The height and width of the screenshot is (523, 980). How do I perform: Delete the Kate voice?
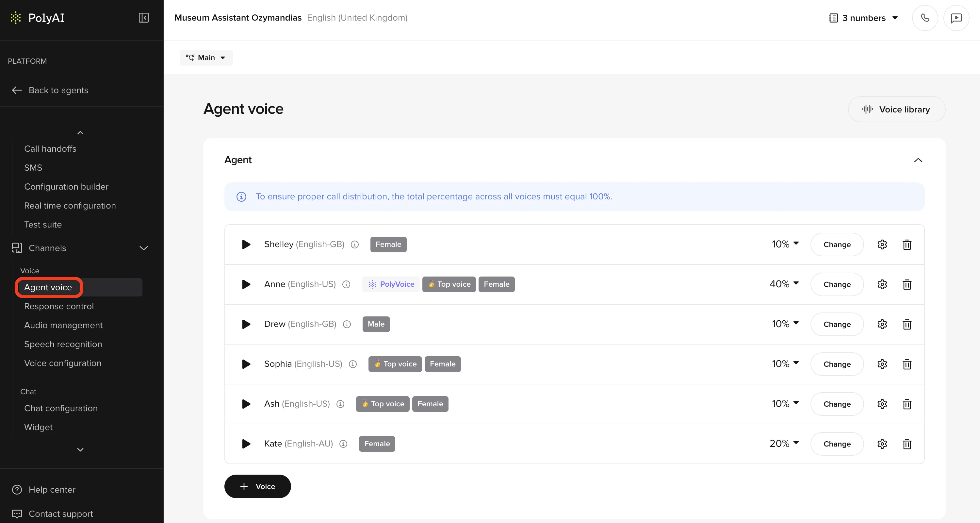click(x=907, y=444)
